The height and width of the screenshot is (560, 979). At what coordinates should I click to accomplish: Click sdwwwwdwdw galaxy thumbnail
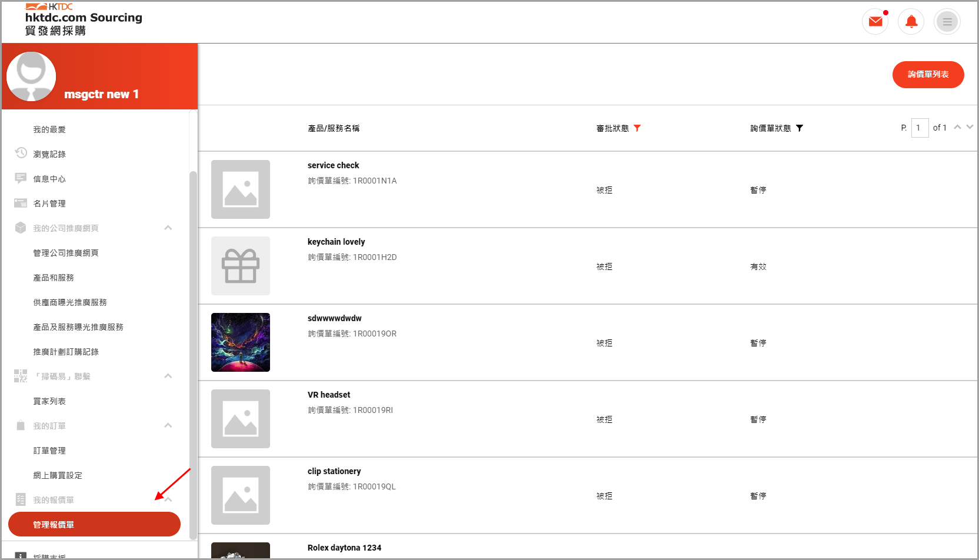click(241, 342)
